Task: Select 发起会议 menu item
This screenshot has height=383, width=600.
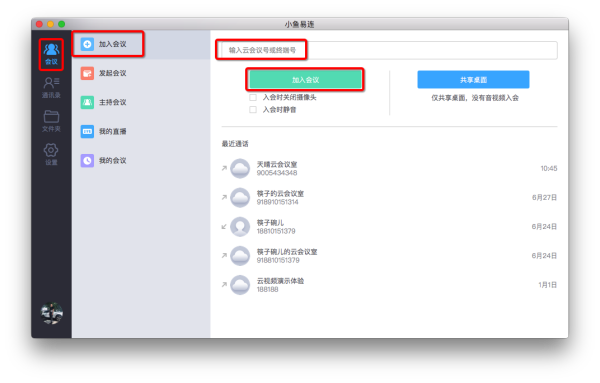Action: [x=141, y=73]
